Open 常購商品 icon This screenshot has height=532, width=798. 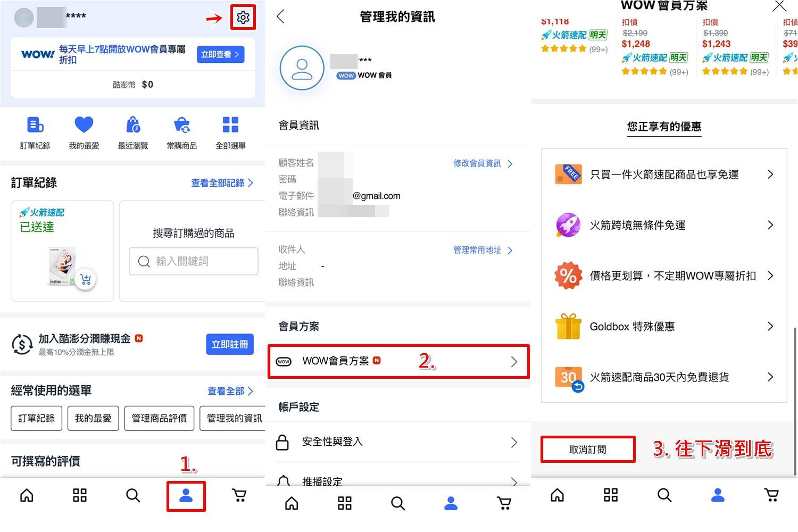[182, 125]
